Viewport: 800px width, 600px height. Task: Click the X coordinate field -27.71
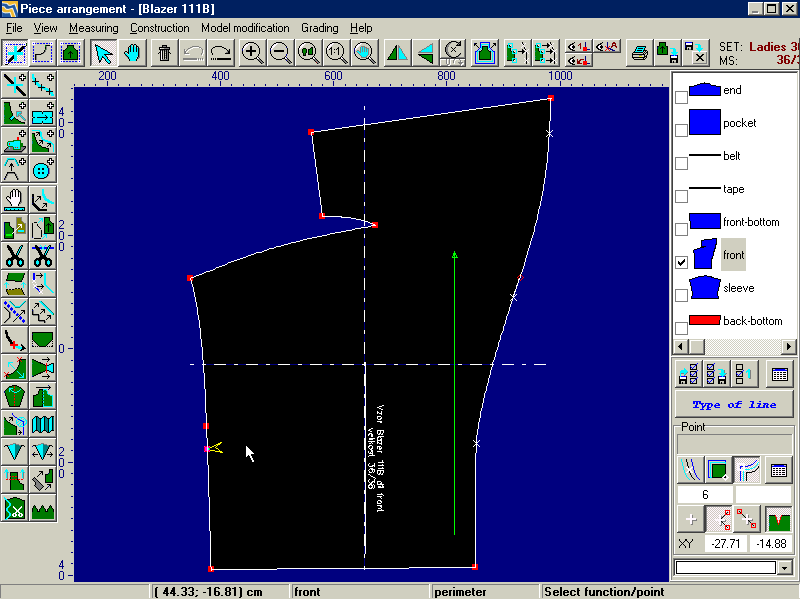click(x=726, y=544)
